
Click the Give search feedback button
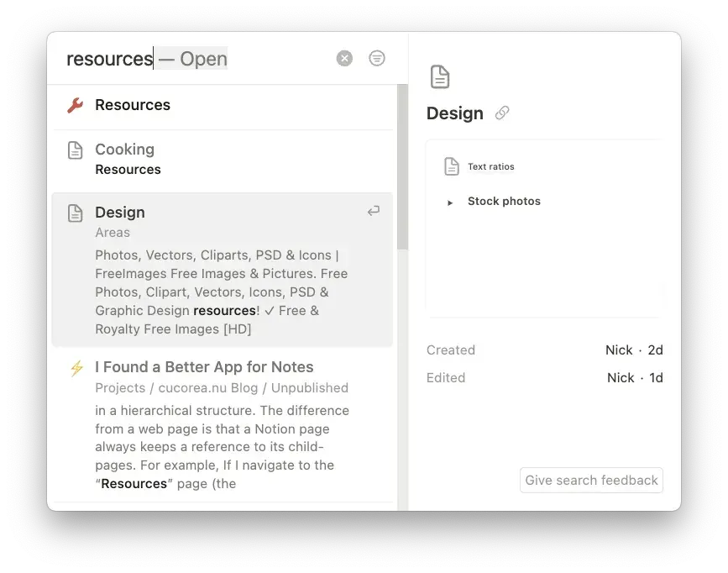pyautogui.click(x=590, y=480)
